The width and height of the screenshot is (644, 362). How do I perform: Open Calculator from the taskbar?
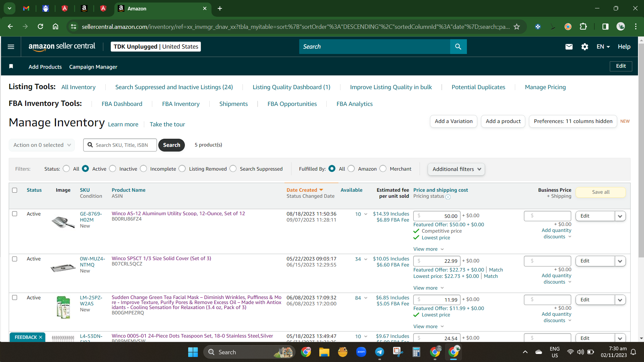tap(416, 352)
